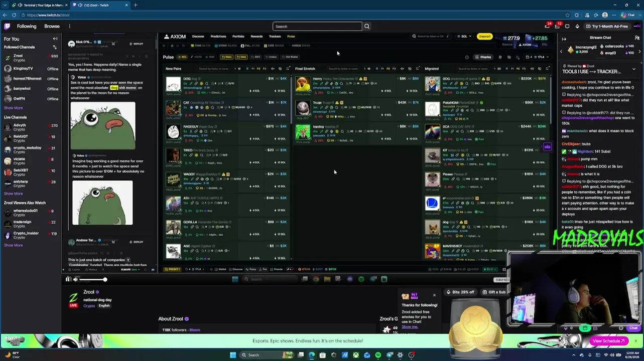Follow the Show me link in popup

410,326
